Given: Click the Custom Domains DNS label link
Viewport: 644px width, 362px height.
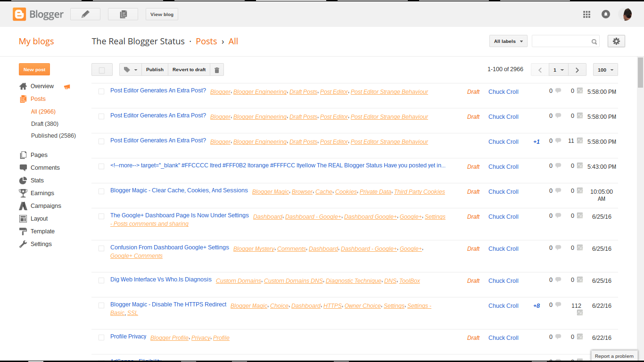Looking at the screenshot, I should [x=293, y=281].
